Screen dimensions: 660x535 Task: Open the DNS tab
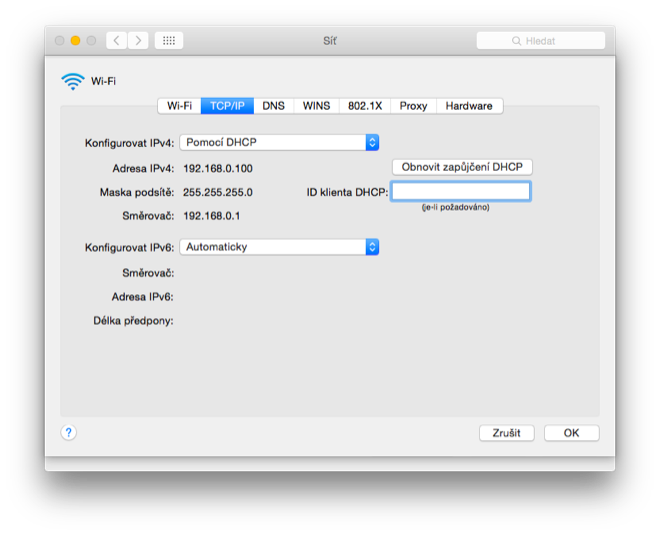[x=274, y=106]
